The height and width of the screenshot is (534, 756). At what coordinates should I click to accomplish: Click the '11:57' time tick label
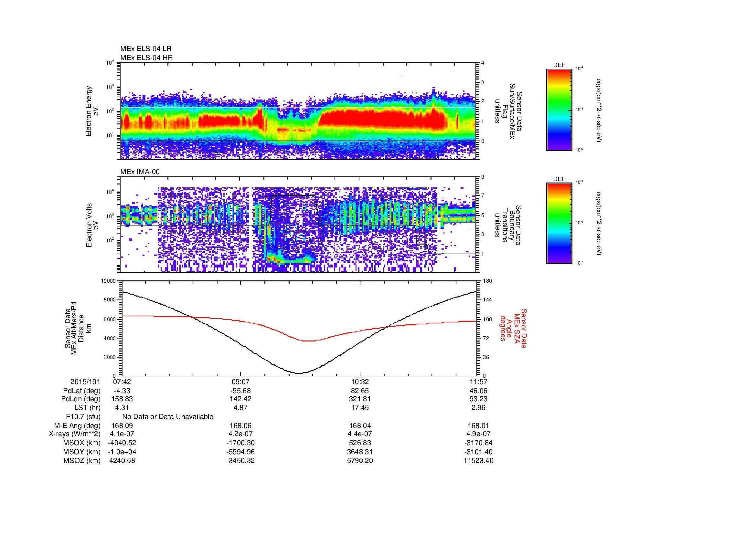(x=479, y=382)
